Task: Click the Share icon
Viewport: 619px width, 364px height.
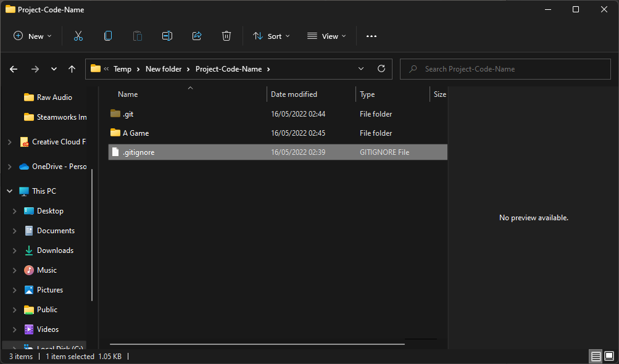Action: click(x=197, y=36)
